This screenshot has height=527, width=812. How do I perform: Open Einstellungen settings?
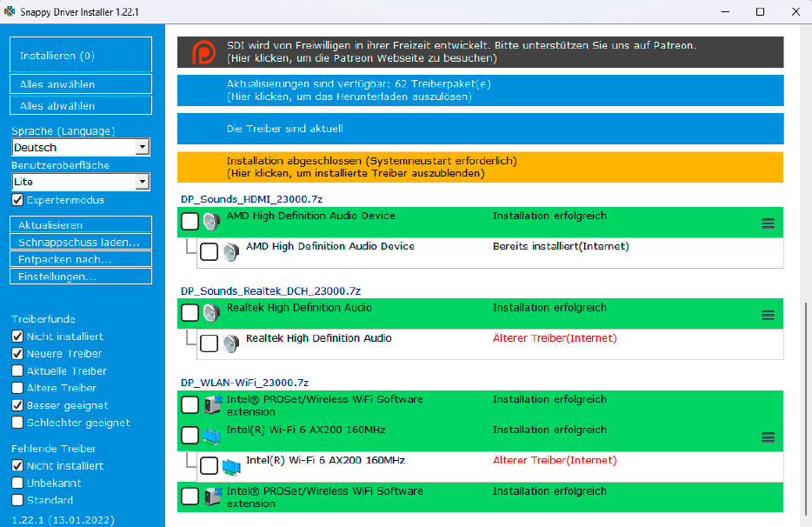[x=81, y=277]
